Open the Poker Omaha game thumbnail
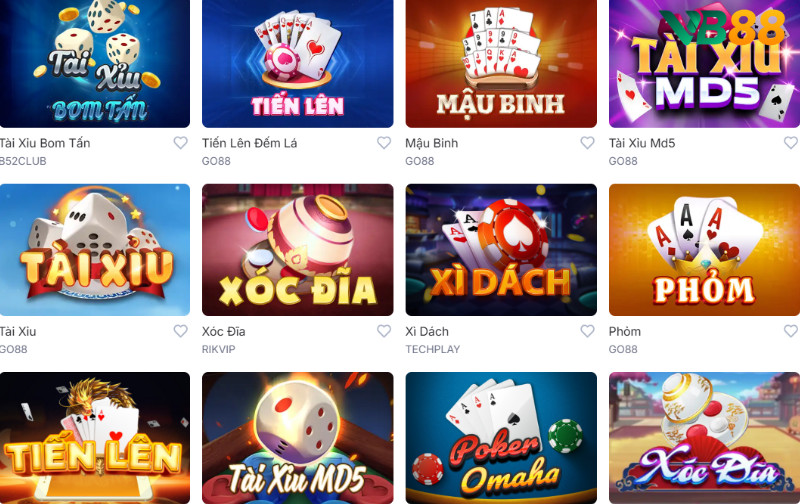Viewport: 800px width, 504px height. pos(501,438)
